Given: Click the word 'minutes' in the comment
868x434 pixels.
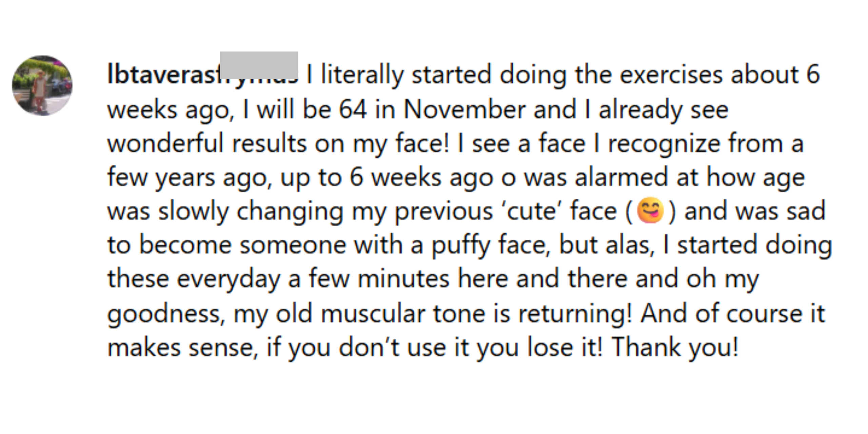Looking at the screenshot, I should click(x=403, y=279).
